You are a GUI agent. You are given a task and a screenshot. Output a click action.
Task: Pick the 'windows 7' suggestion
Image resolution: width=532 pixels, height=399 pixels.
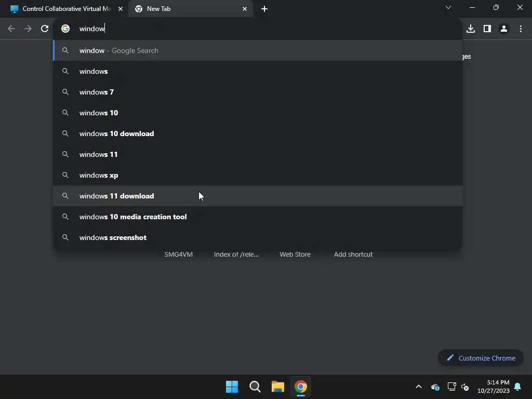tap(258, 92)
